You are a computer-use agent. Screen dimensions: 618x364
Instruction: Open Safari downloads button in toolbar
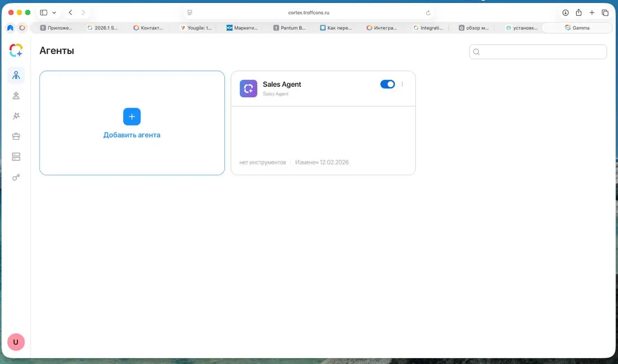pos(565,13)
